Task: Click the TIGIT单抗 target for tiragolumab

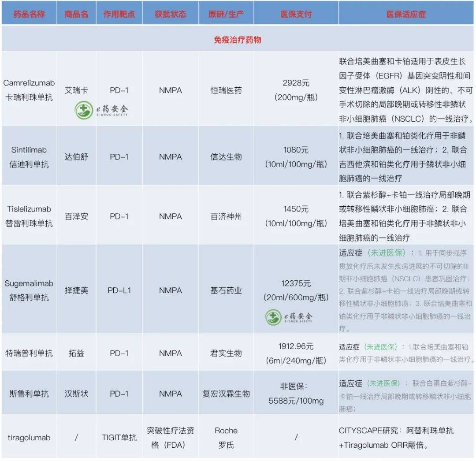Action: 119,437
